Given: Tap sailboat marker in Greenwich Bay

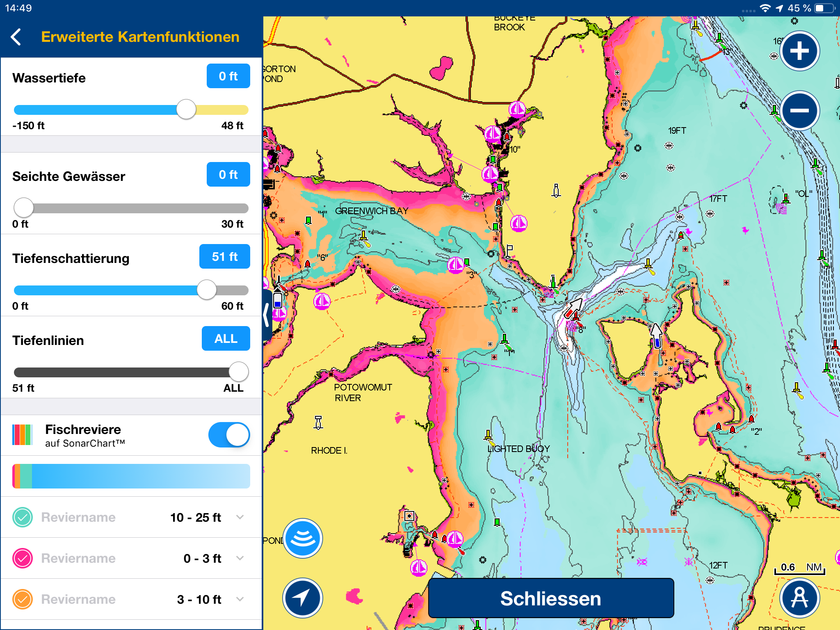Looking at the screenshot, I should point(455,265).
